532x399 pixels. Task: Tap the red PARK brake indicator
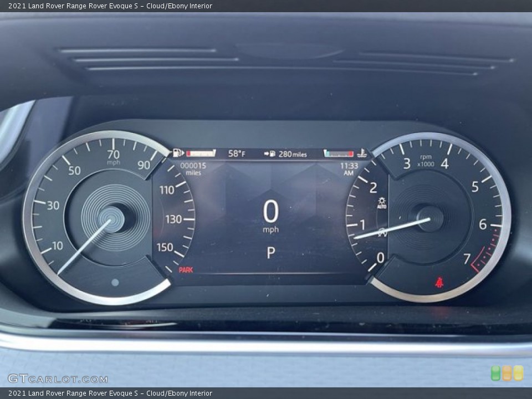pos(186,270)
